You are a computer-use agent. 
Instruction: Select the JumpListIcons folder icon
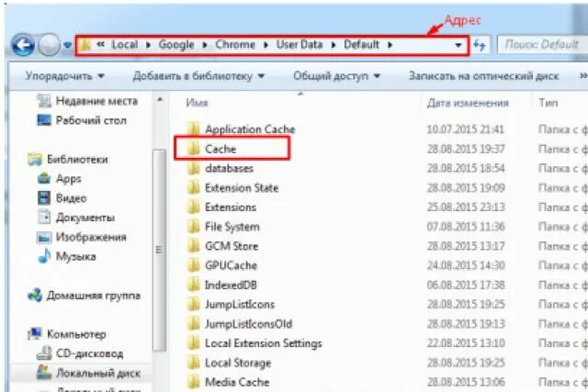click(194, 305)
